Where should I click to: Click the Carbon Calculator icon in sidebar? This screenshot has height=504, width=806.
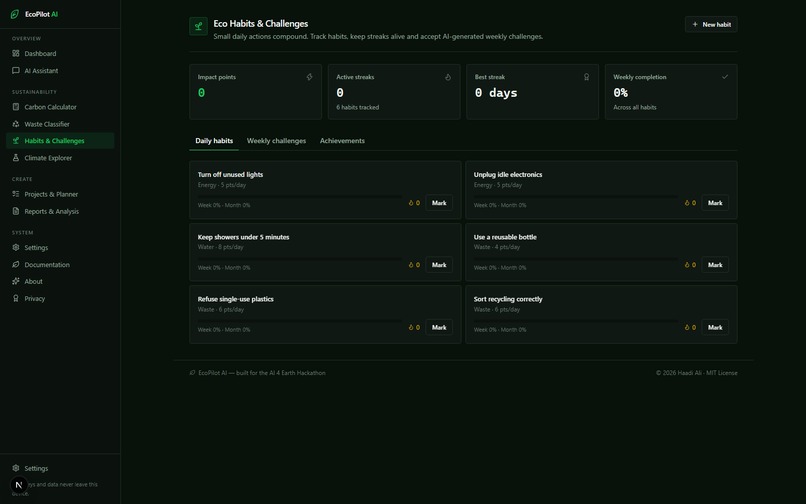coord(16,107)
